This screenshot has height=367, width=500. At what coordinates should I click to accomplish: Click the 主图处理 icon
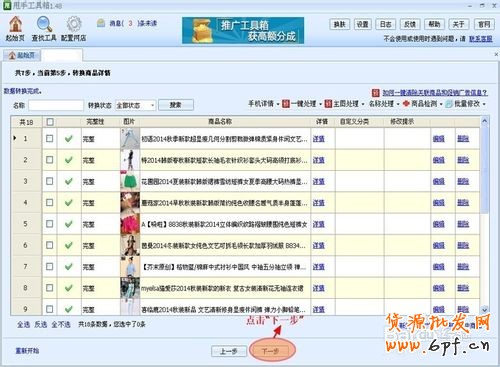pos(328,104)
